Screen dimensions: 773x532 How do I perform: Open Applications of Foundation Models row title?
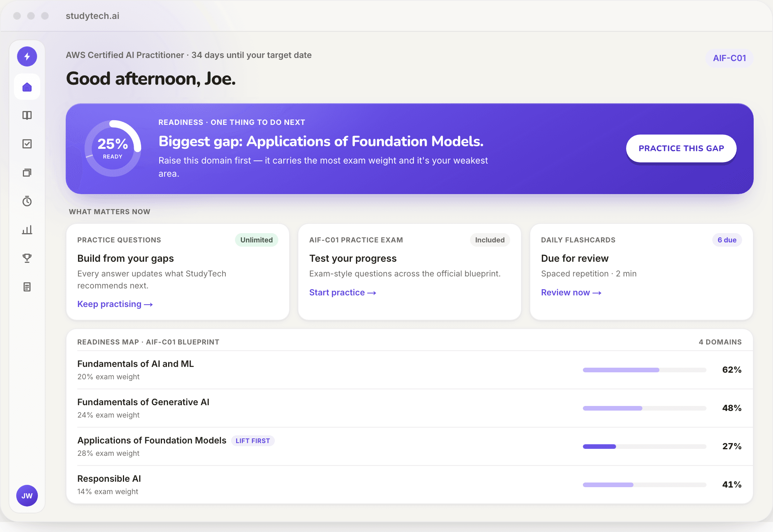coord(152,440)
